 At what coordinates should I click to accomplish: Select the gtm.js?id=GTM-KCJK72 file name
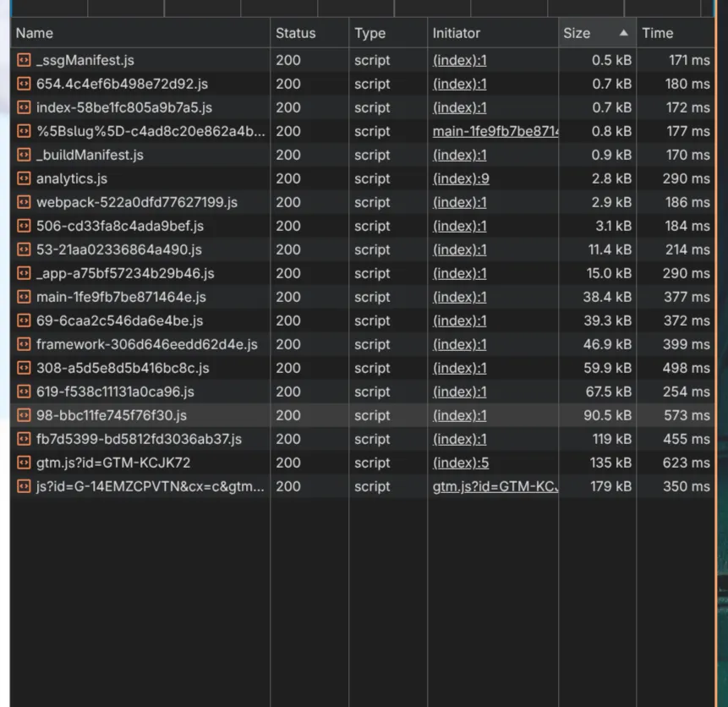click(x=113, y=463)
